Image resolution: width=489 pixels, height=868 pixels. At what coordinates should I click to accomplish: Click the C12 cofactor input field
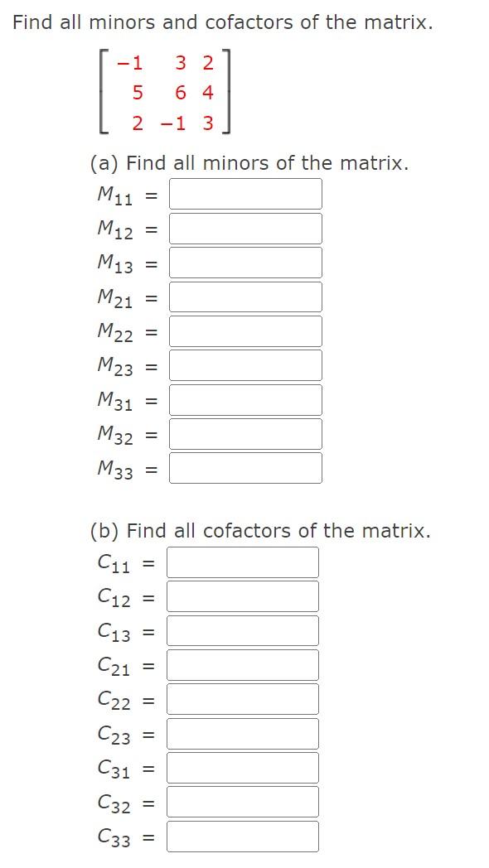[243, 596]
